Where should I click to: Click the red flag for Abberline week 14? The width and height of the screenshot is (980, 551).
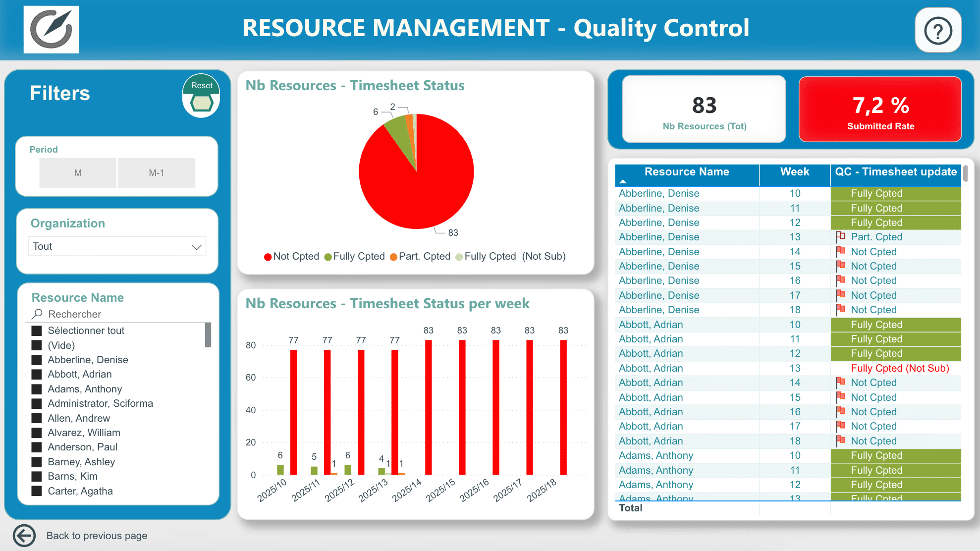click(x=840, y=251)
